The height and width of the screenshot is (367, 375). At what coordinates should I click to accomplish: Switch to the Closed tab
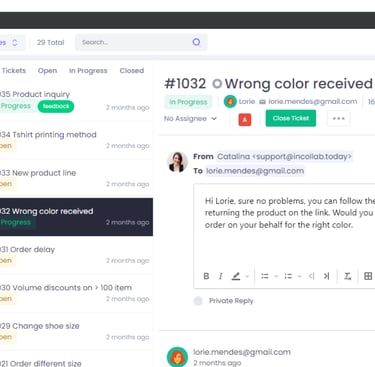132,71
